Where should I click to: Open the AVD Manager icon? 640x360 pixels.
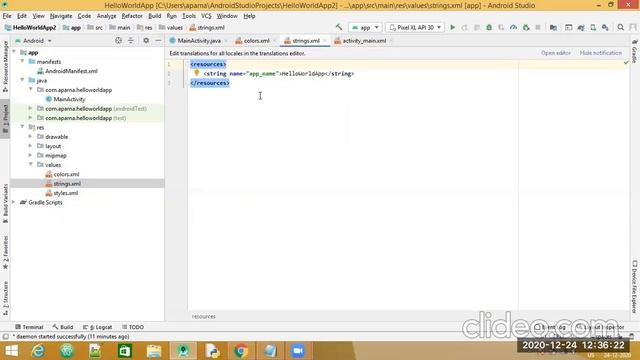593,27
